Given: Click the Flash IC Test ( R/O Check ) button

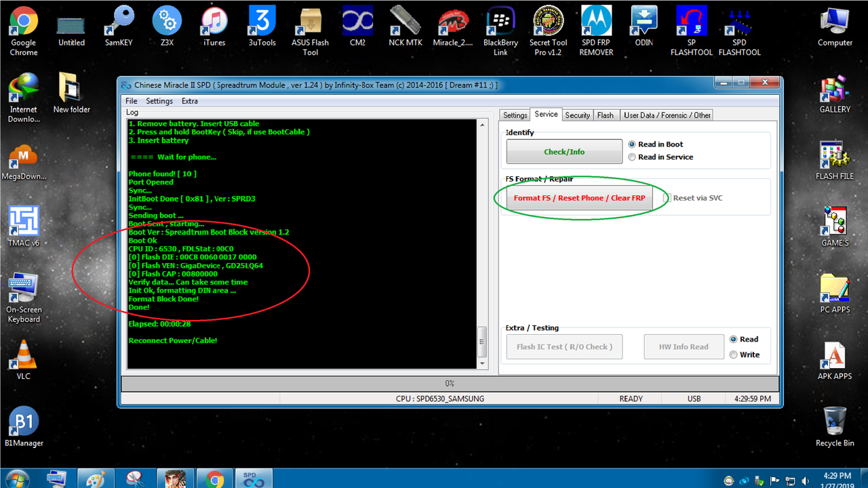Looking at the screenshot, I should click(x=564, y=347).
